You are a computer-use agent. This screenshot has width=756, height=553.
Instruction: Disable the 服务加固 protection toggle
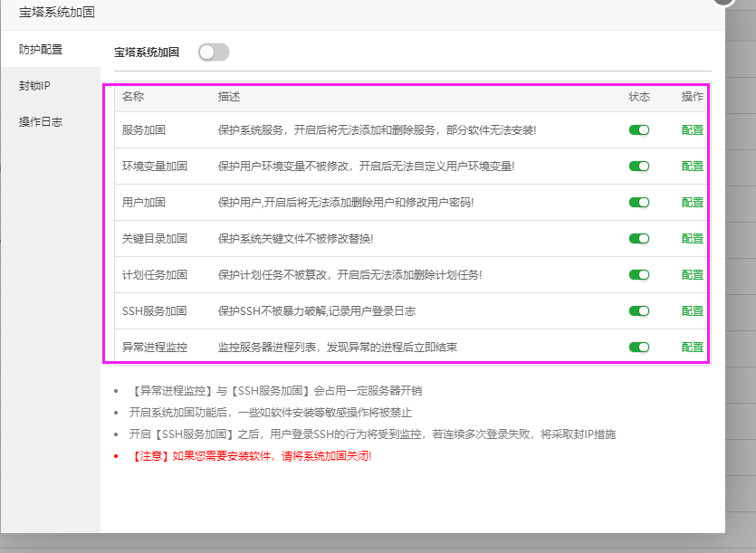tap(639, 129)
